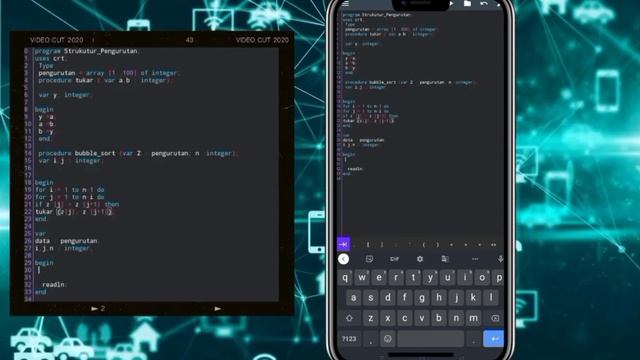Tap the l key on the keyboard

[x=490, y=298]
